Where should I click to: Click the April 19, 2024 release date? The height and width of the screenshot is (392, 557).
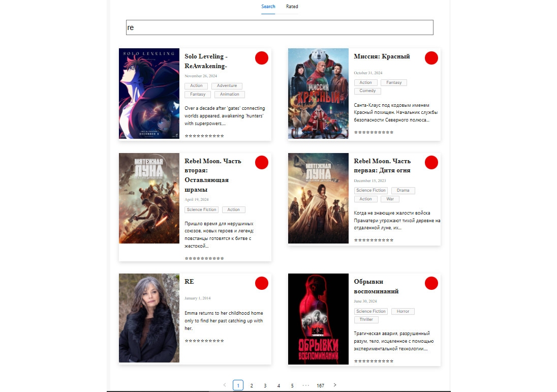[197, 199]
